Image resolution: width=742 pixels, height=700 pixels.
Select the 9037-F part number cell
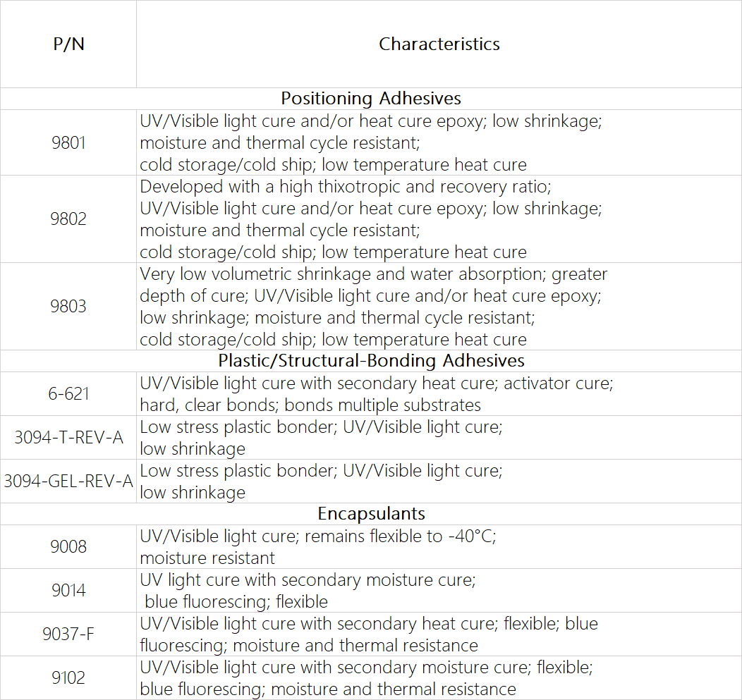pyautogui.click(x=68, y=634)
